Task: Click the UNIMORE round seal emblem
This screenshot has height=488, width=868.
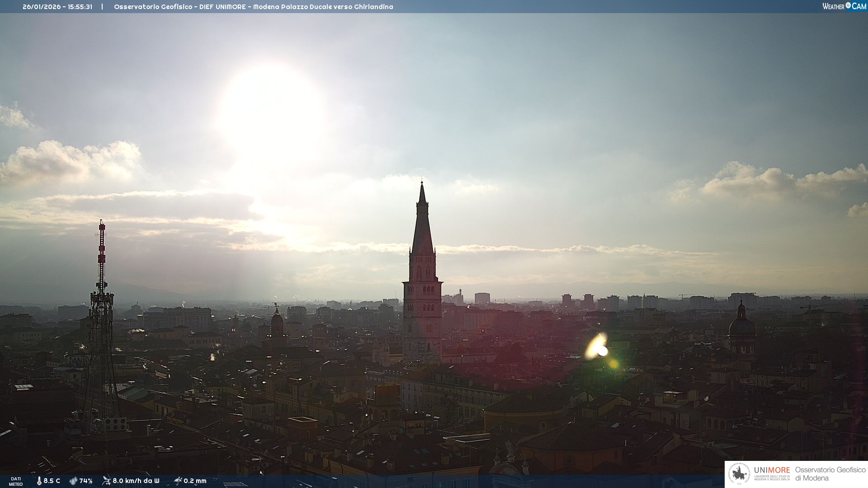Action: coord(739,474)
